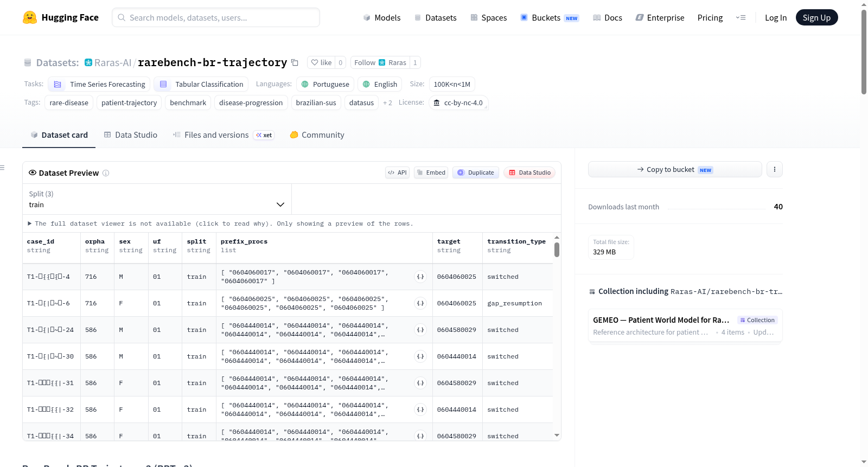
Task: Select the Time Series Forecasting task tag
Action: point(99,84)
